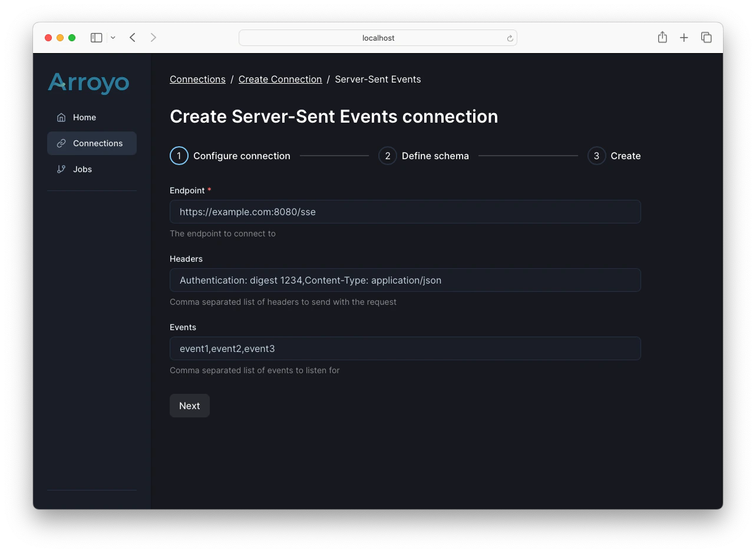Click the browser share icon
756x553 pixels.
coord(662,37)
